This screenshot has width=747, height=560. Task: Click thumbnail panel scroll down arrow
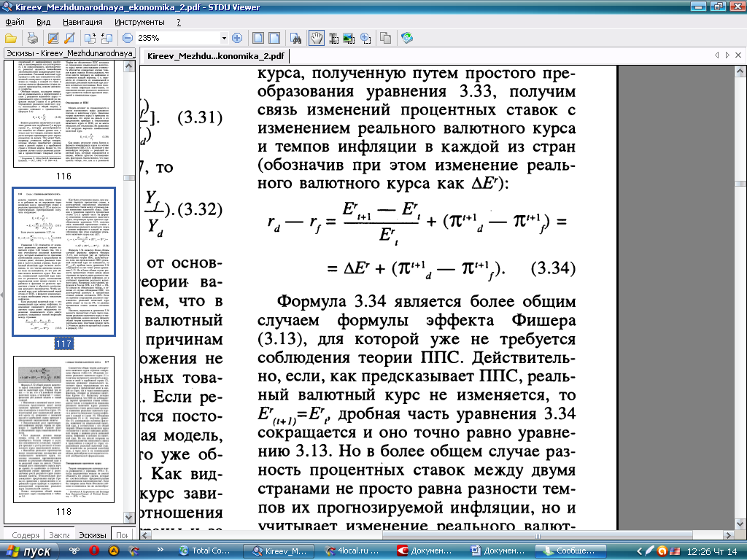129,517
